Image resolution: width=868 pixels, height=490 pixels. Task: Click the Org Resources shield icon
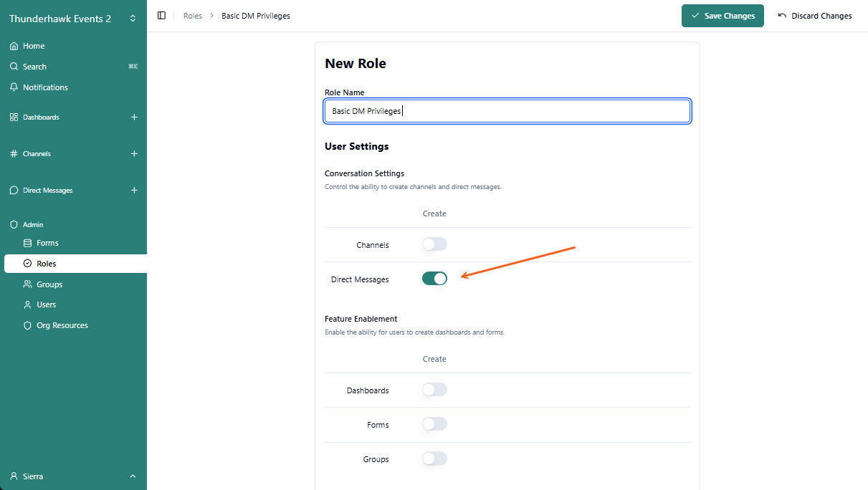click(27, 325)
